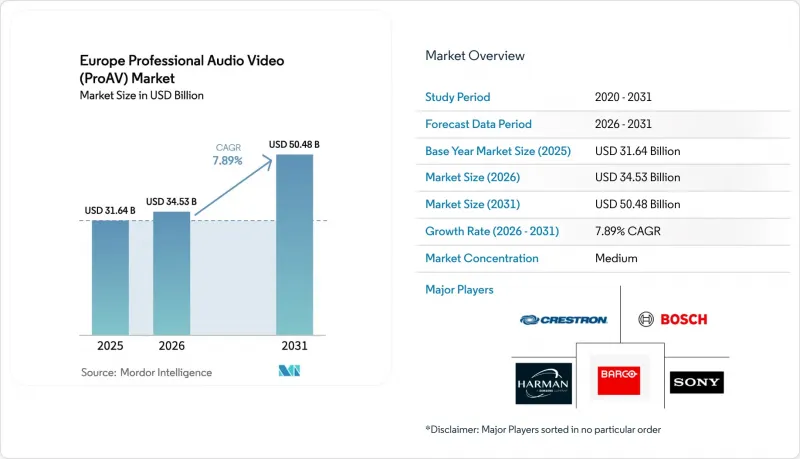
Task: Click the Major Players label
Action: (x=459, y=290)
